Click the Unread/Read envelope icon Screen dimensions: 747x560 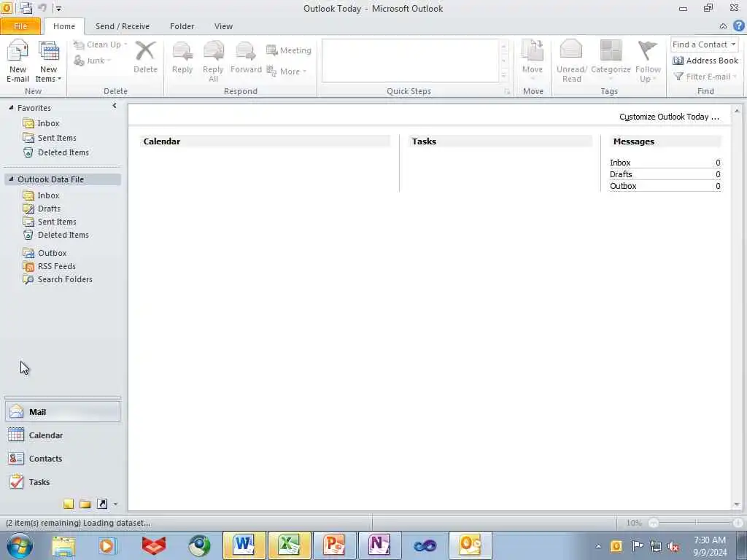coord(571,50)
